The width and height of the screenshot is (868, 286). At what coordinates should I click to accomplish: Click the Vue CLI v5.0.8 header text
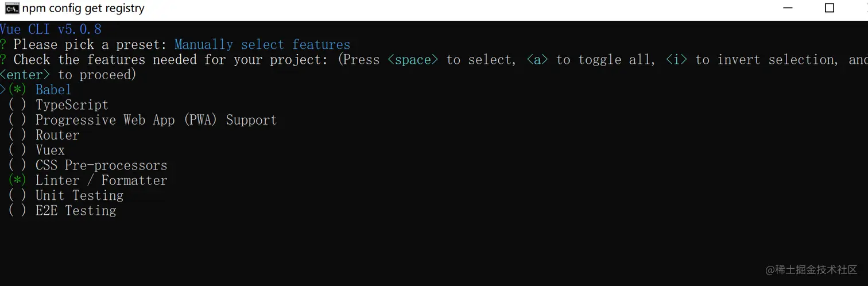(x=51, y=29)
